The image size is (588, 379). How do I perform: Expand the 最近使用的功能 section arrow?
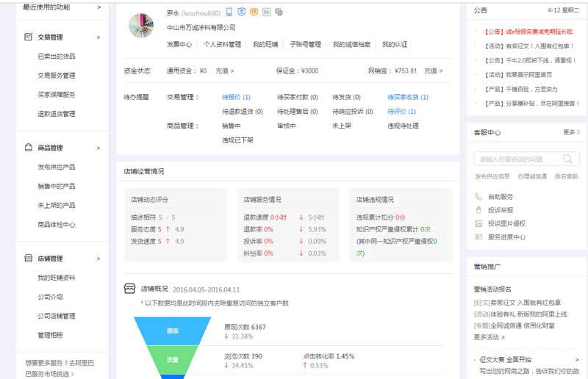[x=99, y=7]
